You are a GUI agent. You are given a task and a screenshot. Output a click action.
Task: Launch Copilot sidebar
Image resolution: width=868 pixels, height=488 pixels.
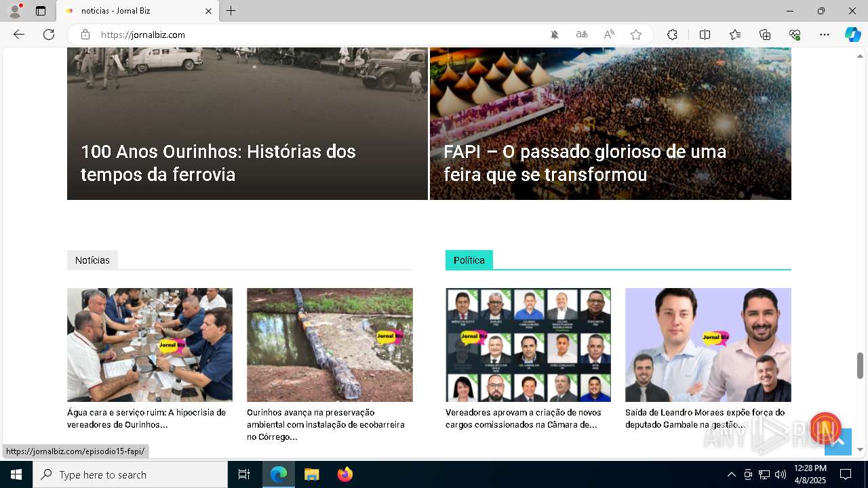[x=852, y=35]
